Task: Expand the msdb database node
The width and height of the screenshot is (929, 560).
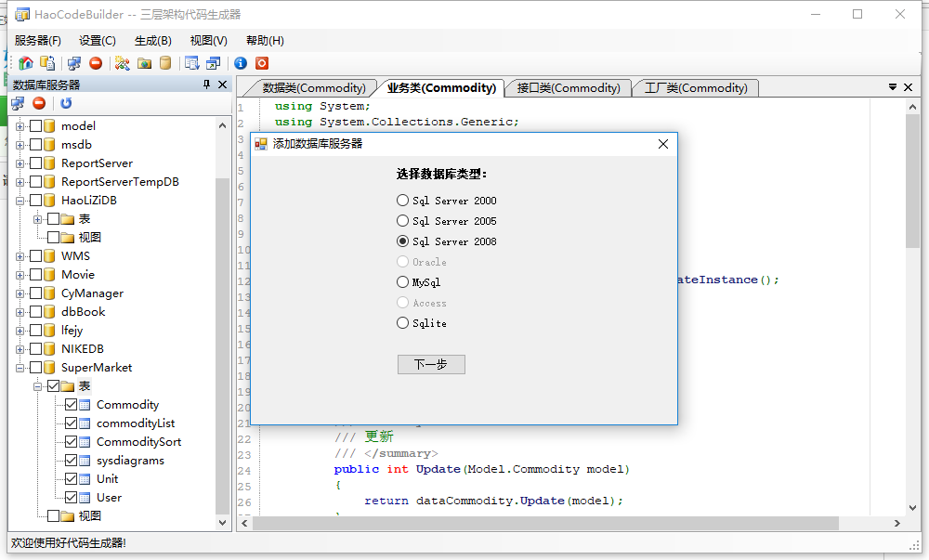Action: [x=20, y=145]
